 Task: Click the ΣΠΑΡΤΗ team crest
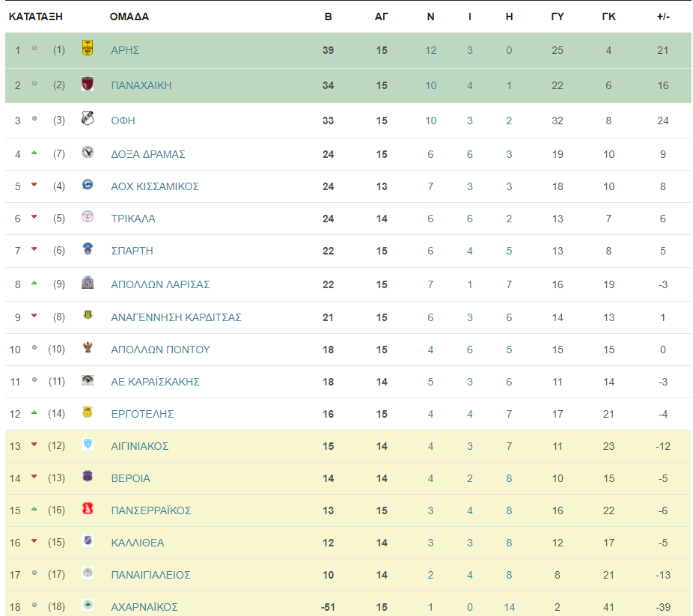[88, 248]
